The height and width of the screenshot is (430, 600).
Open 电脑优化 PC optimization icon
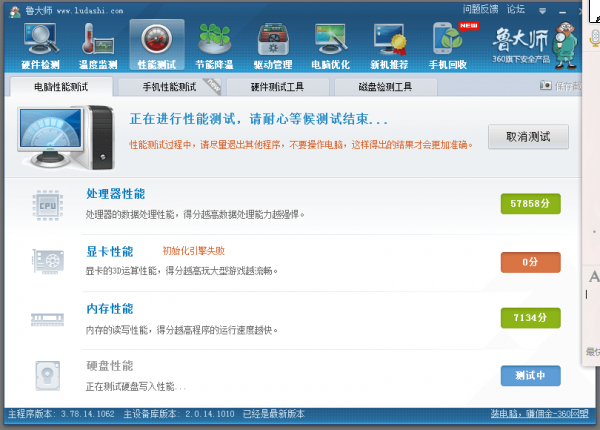(331, 46)
